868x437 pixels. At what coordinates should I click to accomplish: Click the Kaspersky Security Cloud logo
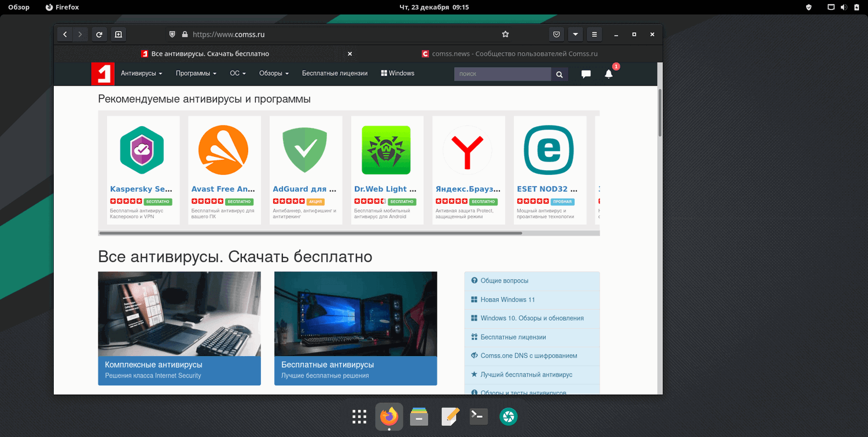click(142, 150)
